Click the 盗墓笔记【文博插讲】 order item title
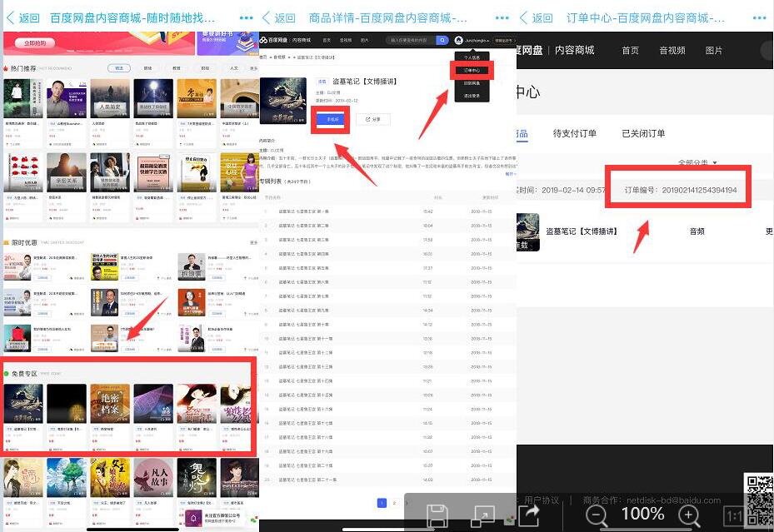 (582, 231)
